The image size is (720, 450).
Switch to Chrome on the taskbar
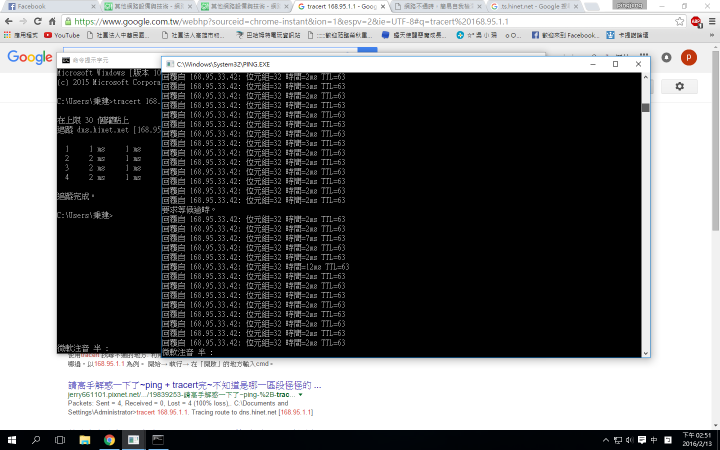(109, 440)
